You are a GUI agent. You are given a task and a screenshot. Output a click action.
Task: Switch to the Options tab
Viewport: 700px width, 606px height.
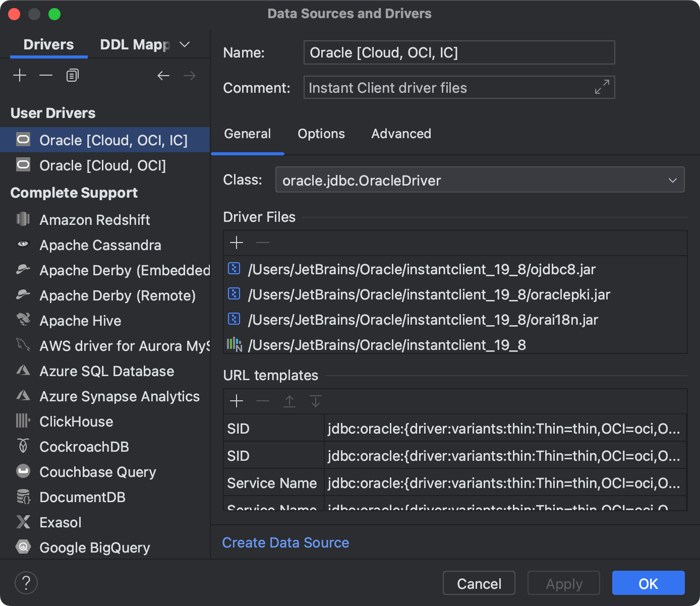click(x=321, y=134)
